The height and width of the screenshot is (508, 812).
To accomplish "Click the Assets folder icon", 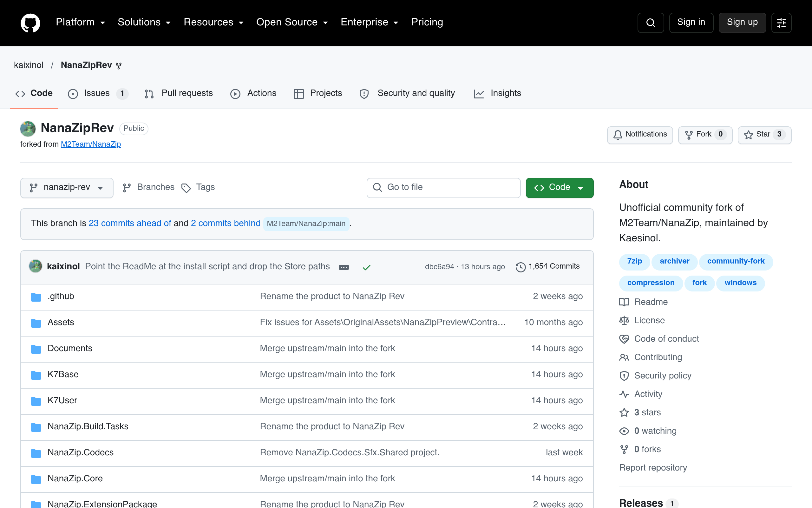I will tap(36, 323).
